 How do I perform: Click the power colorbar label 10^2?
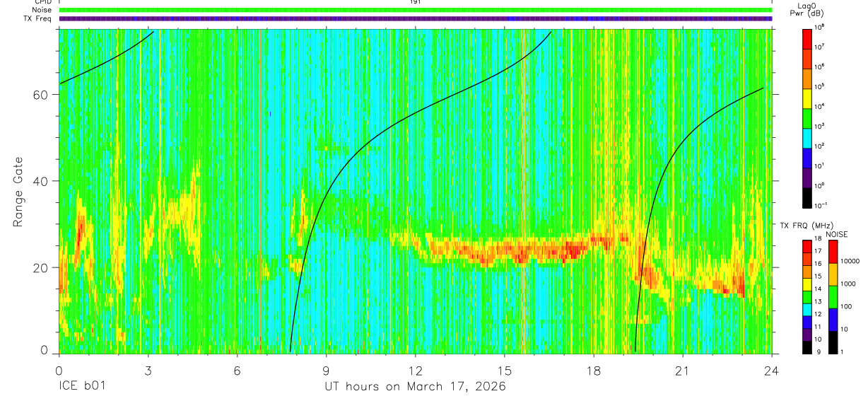click(820, 146)
